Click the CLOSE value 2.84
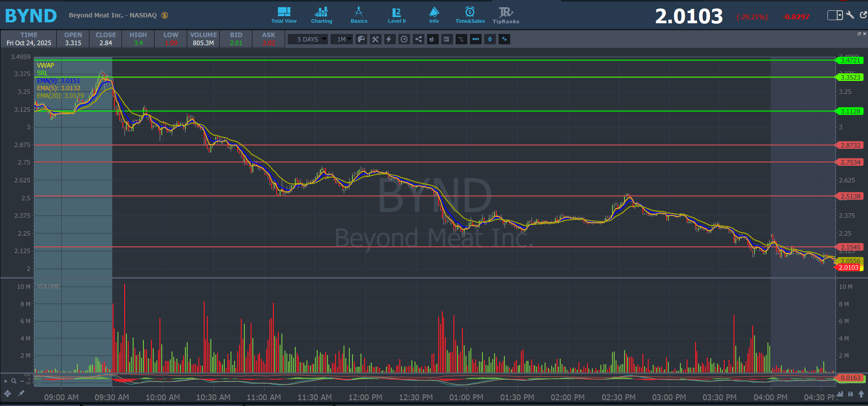This screenshot has width=868, height=406. click(x=106, y=43)
